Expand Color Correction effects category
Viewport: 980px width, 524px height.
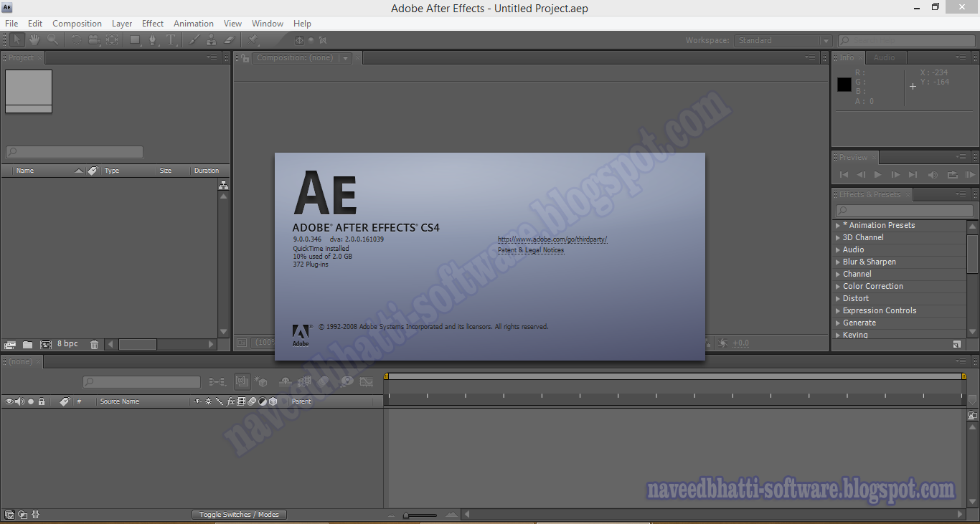[838, 286]
